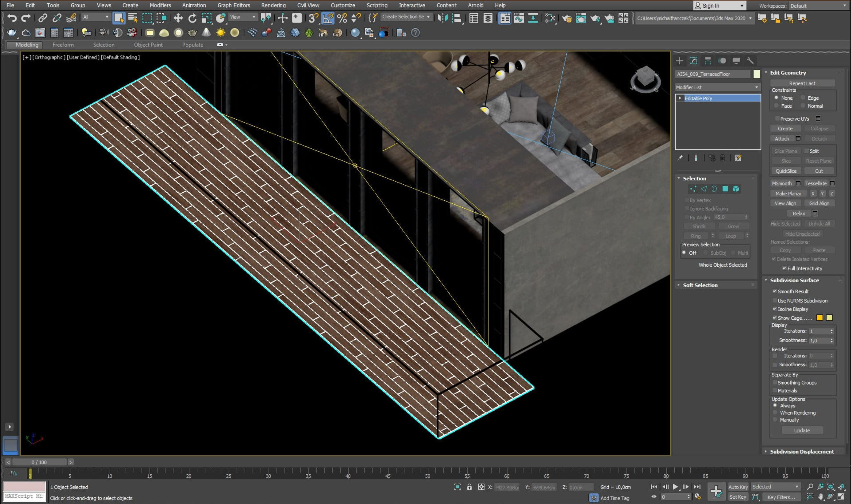Enable Use NURMS Subdivision checkbox
Screen dimensions: 851x504
coord(775,301)
